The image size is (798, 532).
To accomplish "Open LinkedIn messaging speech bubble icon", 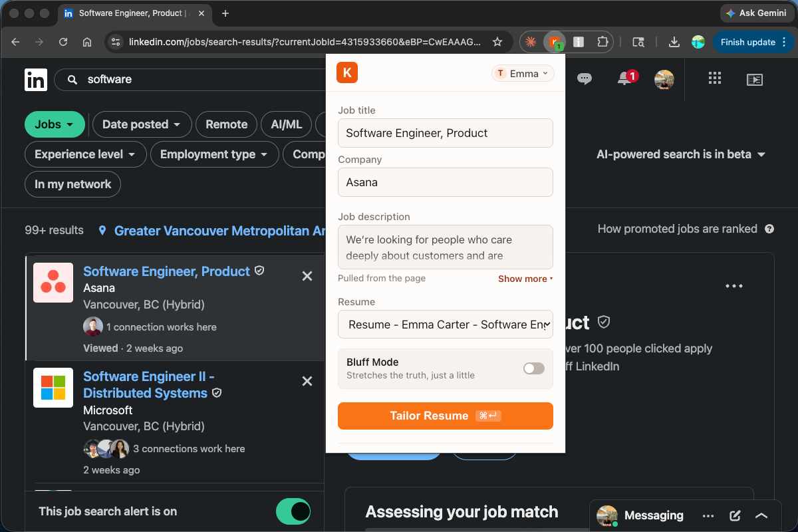I will (585, 79).
